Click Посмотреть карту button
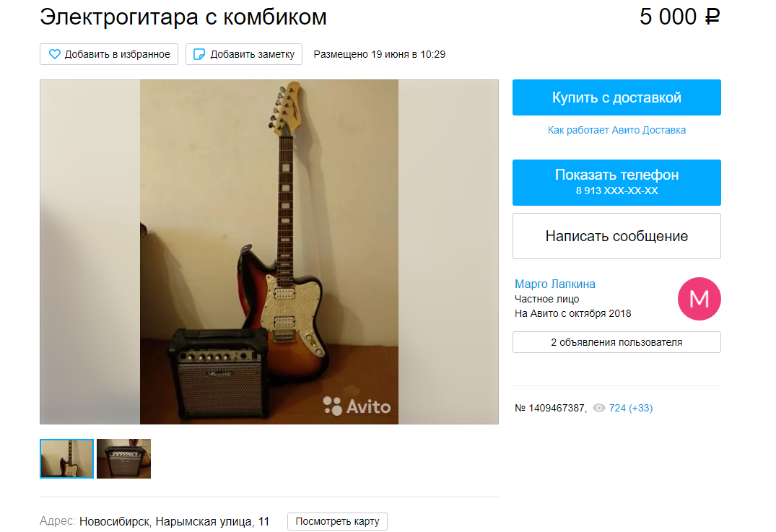 (338, 522)
